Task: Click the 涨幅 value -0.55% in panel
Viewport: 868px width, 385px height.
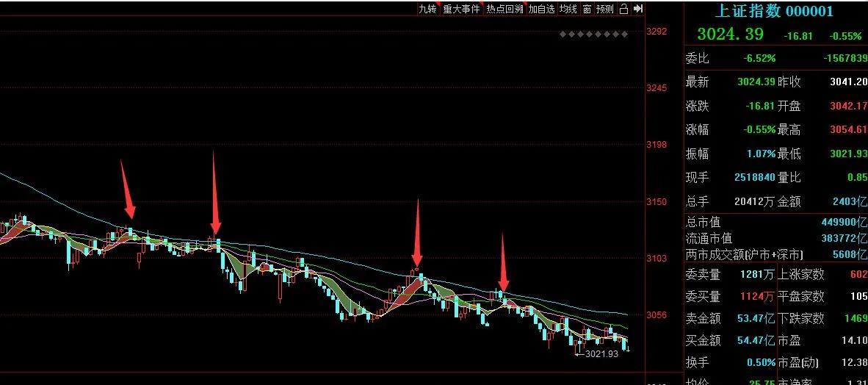Action: point(760,129)
